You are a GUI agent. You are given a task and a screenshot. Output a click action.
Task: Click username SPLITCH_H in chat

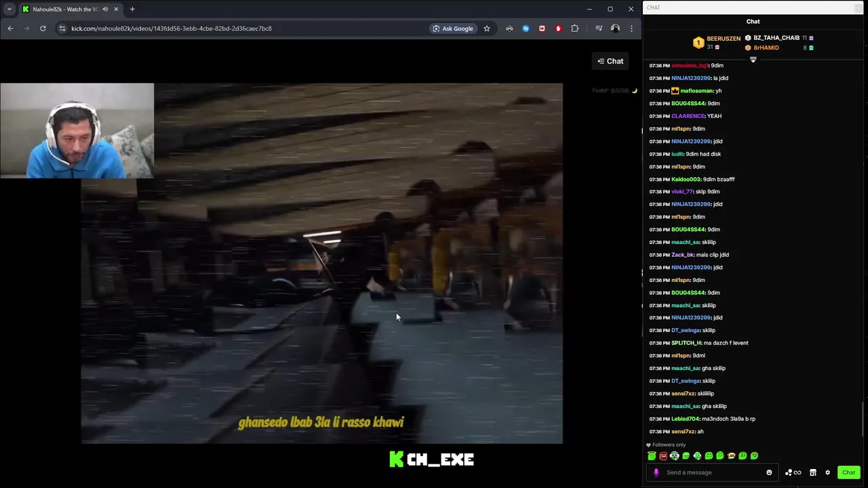click(x=687, y=343)
